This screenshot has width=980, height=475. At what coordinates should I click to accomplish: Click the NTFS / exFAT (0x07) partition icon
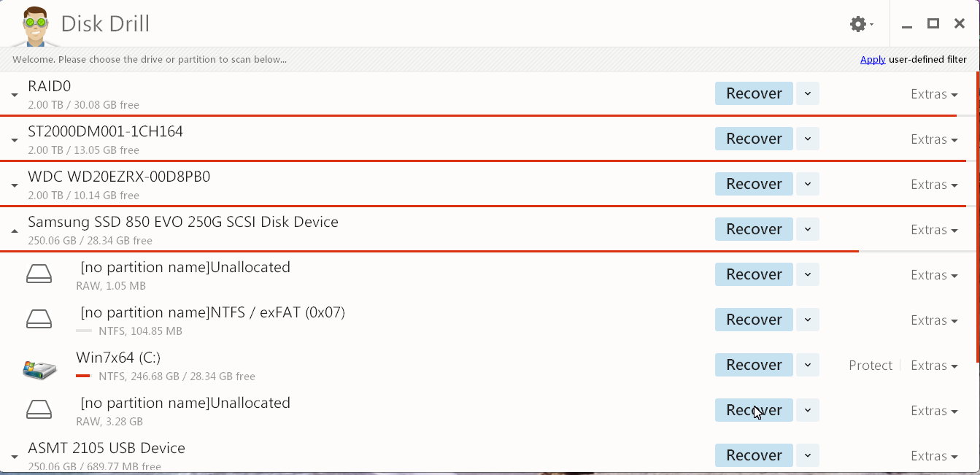click(x=39, y=319)
